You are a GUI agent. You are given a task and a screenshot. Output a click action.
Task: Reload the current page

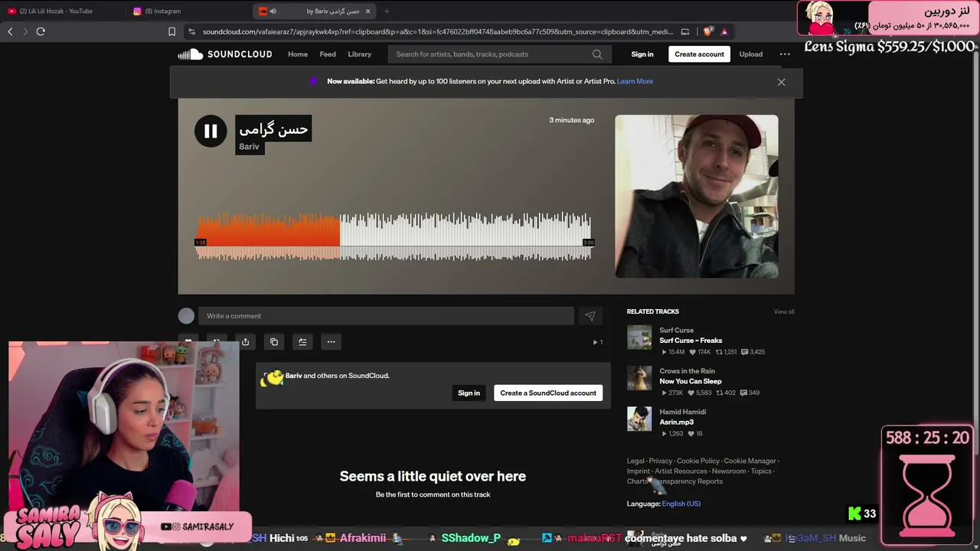41,31
